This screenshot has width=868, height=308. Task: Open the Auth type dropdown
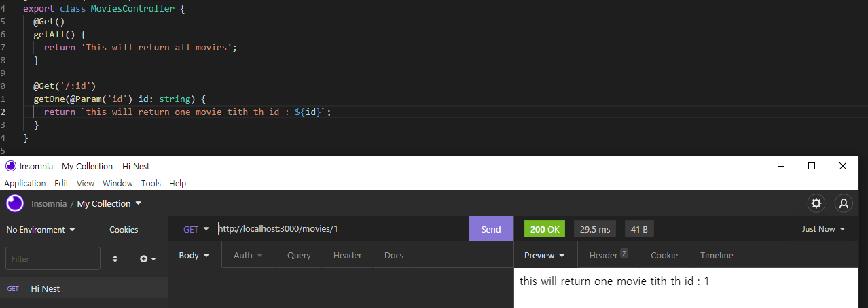point(248,255)
